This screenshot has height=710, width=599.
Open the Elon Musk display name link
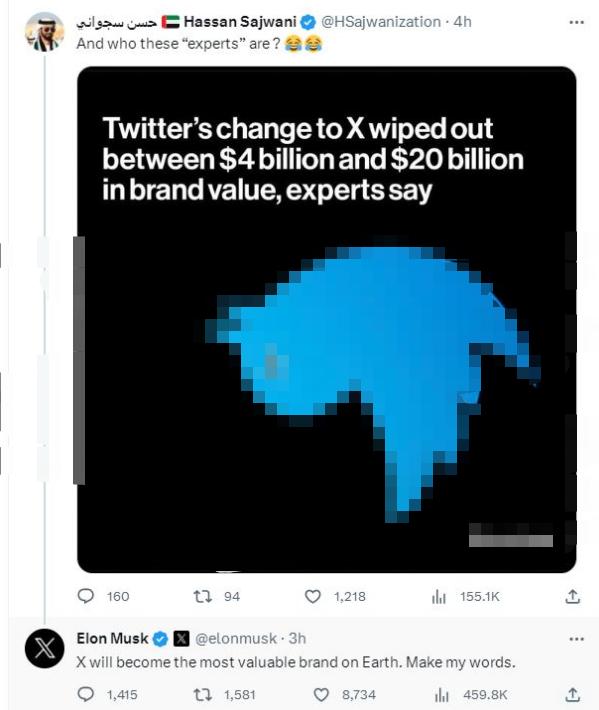click(112, 638)
